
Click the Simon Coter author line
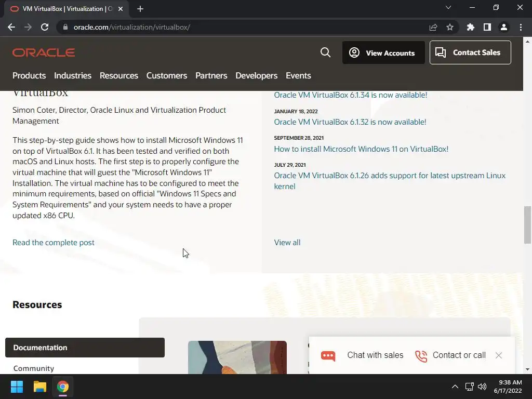(x=119, y=115)
